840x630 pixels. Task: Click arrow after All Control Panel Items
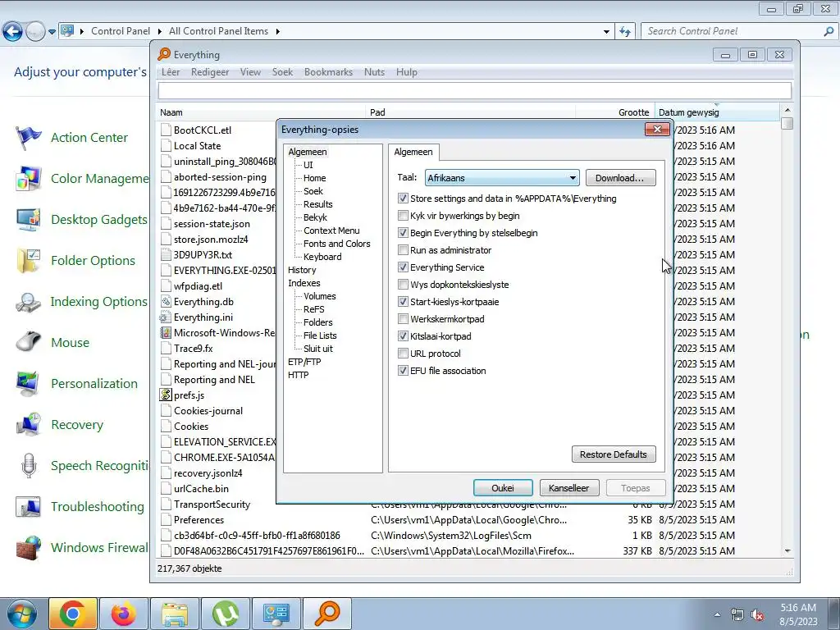[x=277, y=32]
